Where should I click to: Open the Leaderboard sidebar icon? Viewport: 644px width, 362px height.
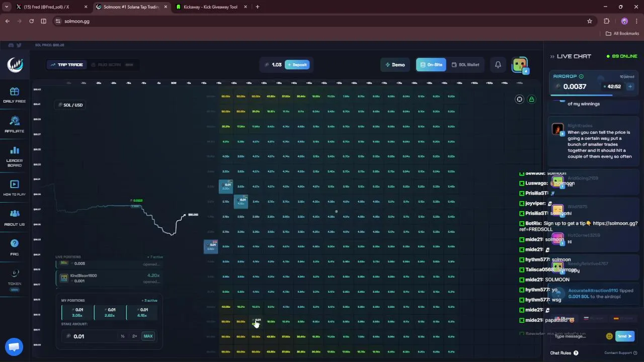pyautogui.click(x=15, y=150)
